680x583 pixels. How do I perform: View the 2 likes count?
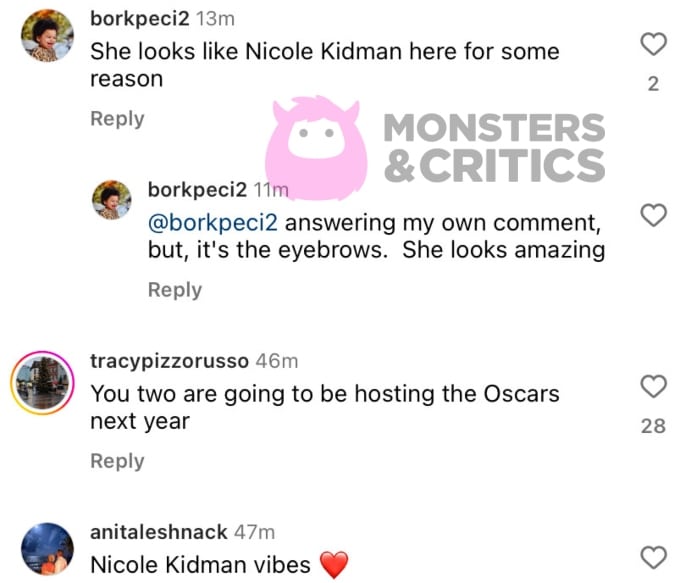tap(653, 85)
